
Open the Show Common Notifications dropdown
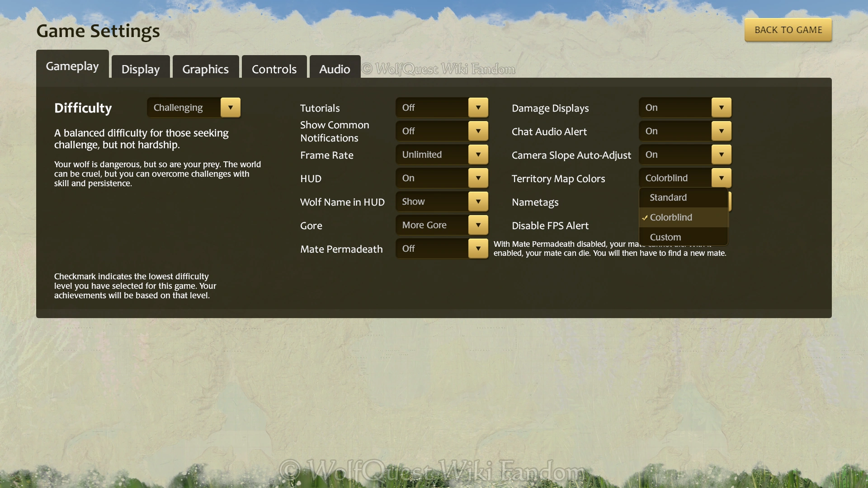pyautogui.click(x=478, y=131)
